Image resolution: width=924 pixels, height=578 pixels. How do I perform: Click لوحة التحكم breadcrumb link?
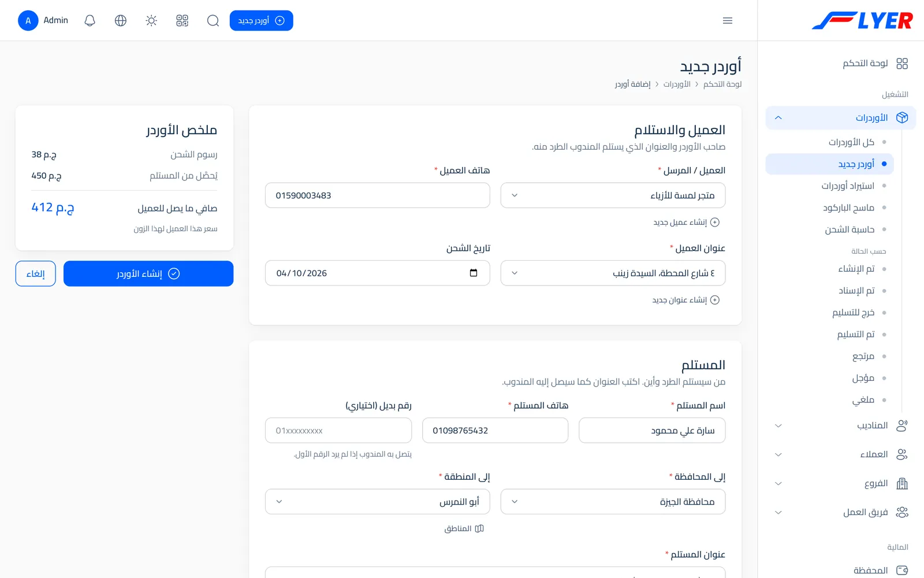pyautogui.click(x=722, y=84)
